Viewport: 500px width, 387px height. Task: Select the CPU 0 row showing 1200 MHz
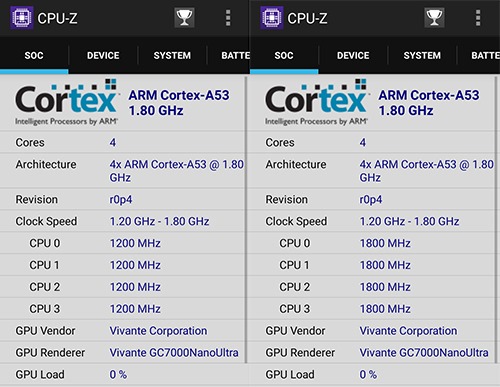tap(123, 243)
